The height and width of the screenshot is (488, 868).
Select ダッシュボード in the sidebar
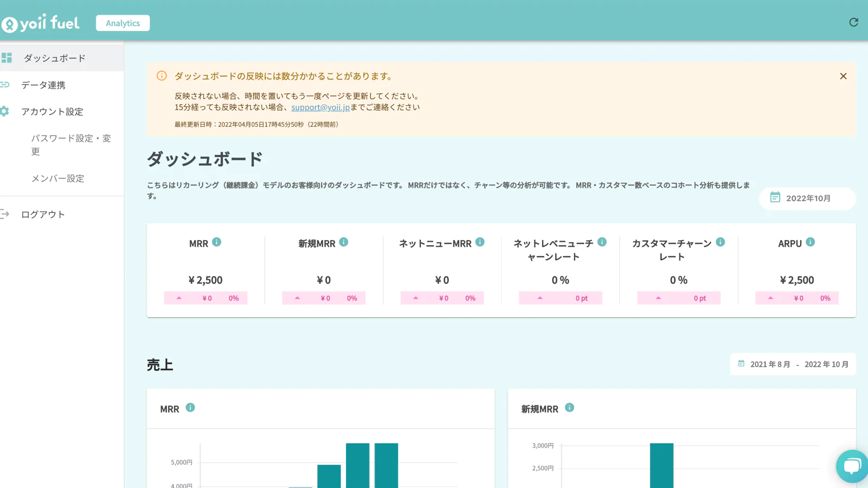(54, 58)
